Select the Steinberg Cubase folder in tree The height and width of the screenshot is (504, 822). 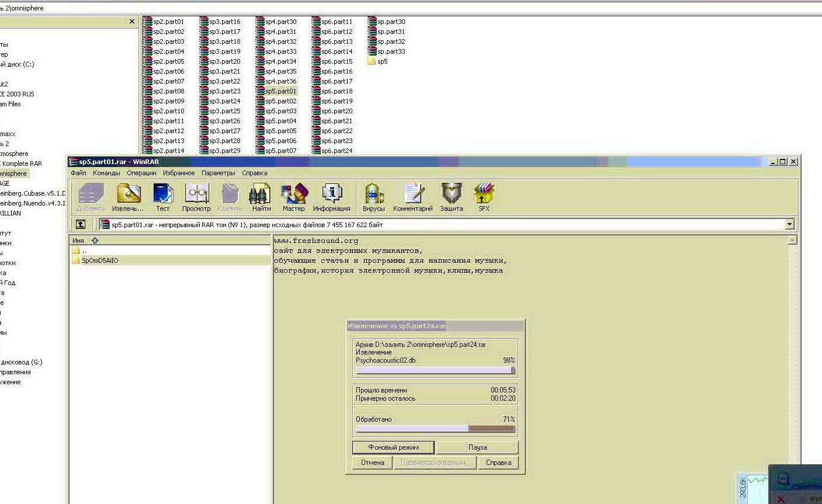point(33,193)
